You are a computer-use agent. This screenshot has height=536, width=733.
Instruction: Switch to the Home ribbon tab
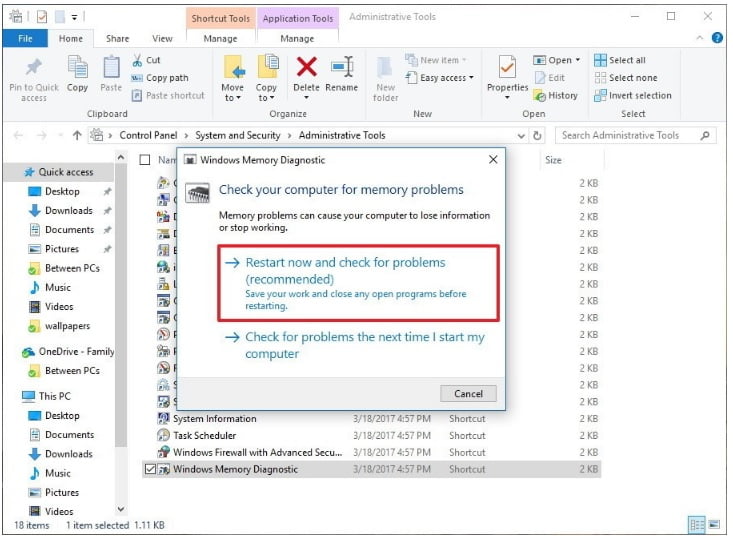point(71,39)
